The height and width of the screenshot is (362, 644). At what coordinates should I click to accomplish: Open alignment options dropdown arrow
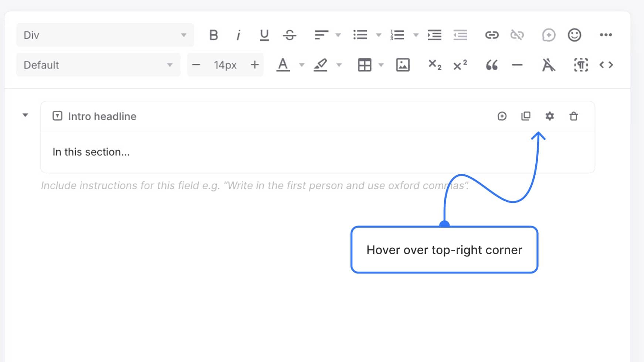[x=338, y=35]
